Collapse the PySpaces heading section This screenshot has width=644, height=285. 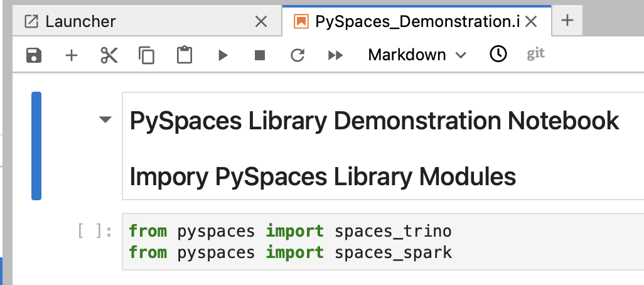pyautogui.click(x=105, y=120)
